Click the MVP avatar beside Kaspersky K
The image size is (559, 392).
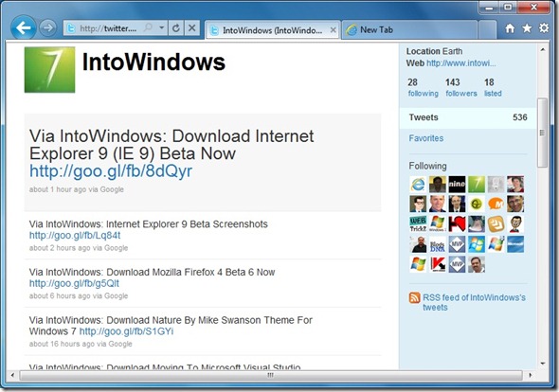click(x=457, y=264)
